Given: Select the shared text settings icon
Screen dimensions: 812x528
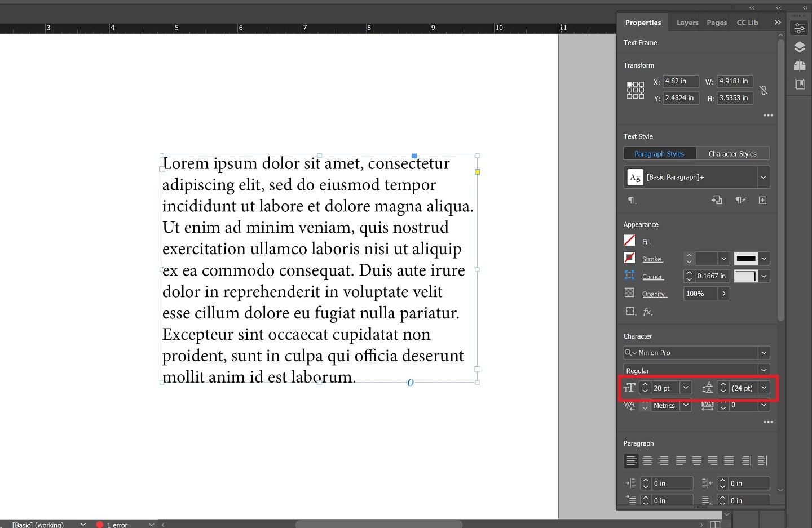Looking at the screenshot, I should click(717, 200).
